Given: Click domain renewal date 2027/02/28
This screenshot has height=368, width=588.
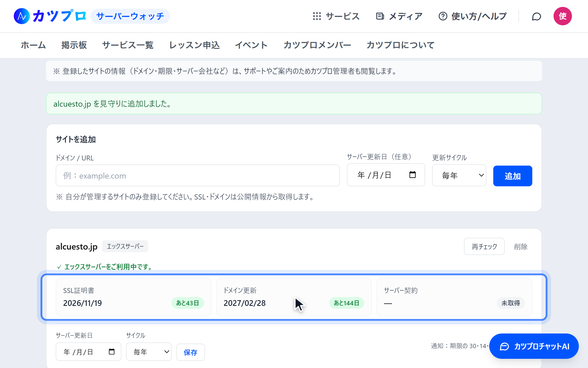Looking at the screenshot, I should [x=245, y=303].
